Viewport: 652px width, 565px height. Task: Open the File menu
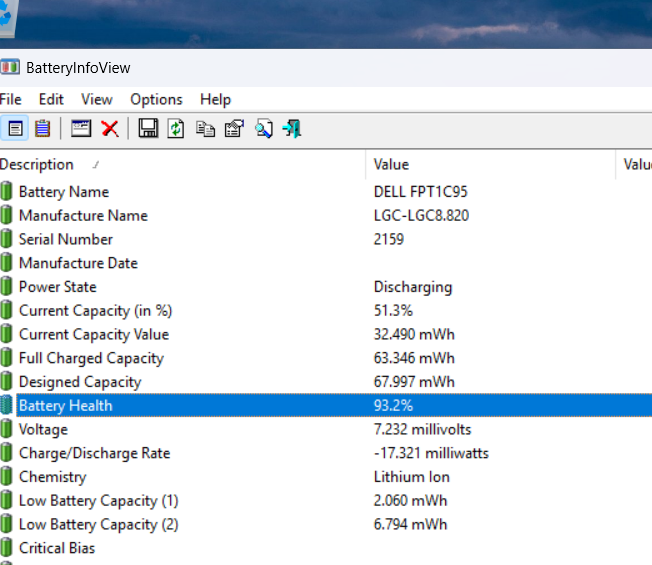pos(10,100)
